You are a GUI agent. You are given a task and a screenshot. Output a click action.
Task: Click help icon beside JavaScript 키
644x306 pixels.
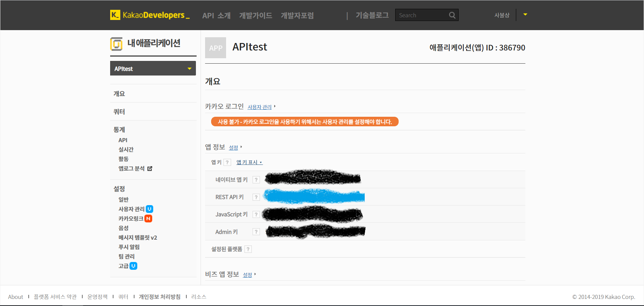pyautogui.click(x=256, y=214)
